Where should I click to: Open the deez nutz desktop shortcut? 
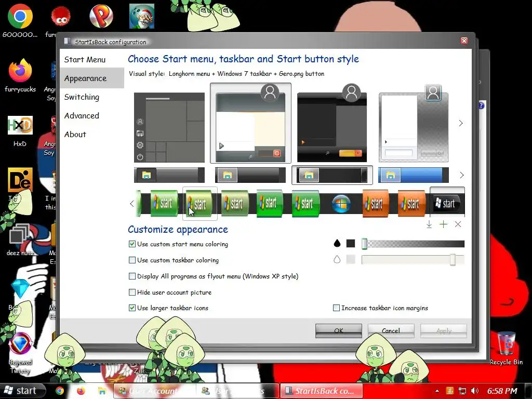[x=20, y=239]
